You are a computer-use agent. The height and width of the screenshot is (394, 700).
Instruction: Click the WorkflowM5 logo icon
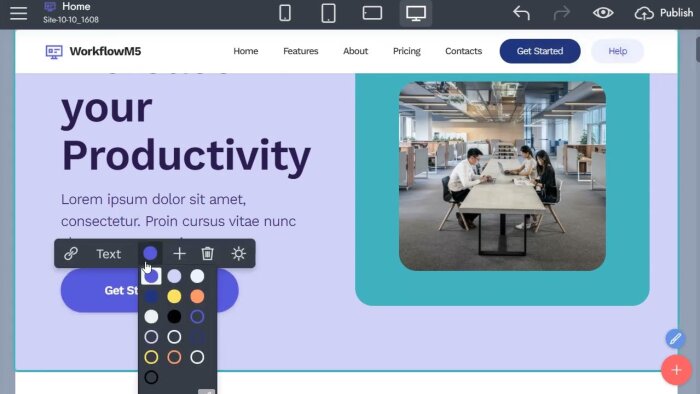tap(54, 51)
